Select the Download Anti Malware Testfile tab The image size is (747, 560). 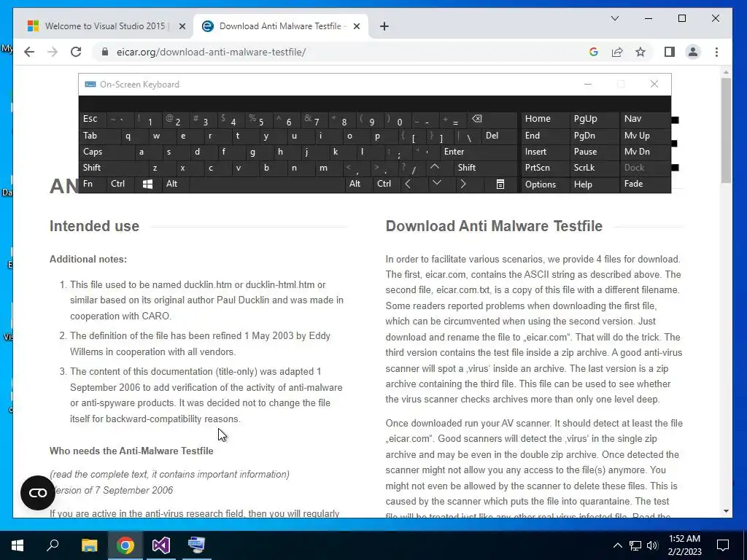[x=281, y=26]
